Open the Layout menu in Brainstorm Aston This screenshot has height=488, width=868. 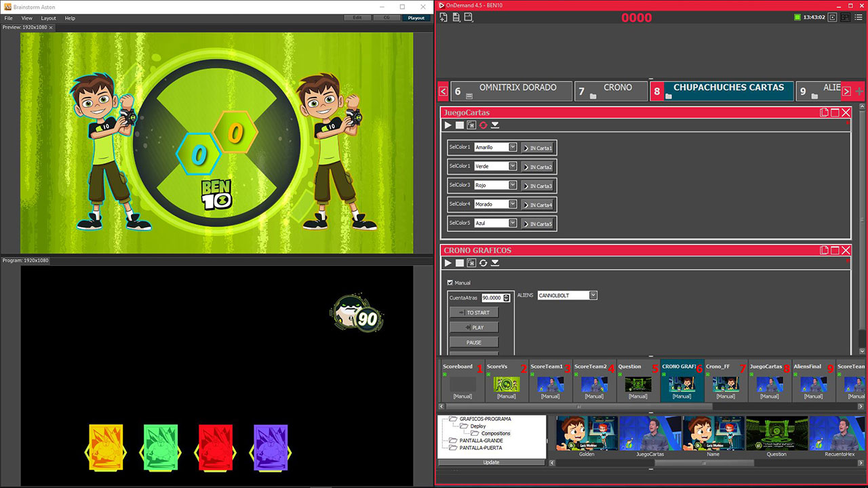click(49, 18)
